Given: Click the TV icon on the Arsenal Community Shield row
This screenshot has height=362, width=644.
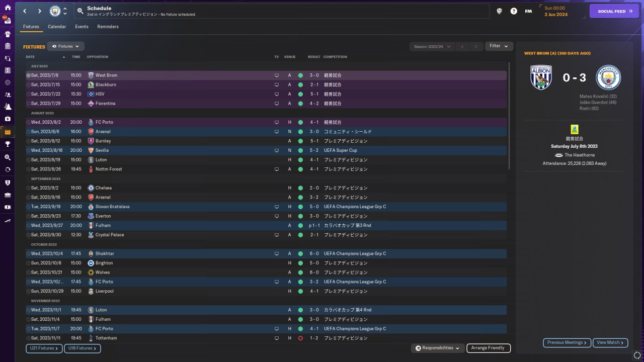Looking at the screenshot, I should pos(276,132).
